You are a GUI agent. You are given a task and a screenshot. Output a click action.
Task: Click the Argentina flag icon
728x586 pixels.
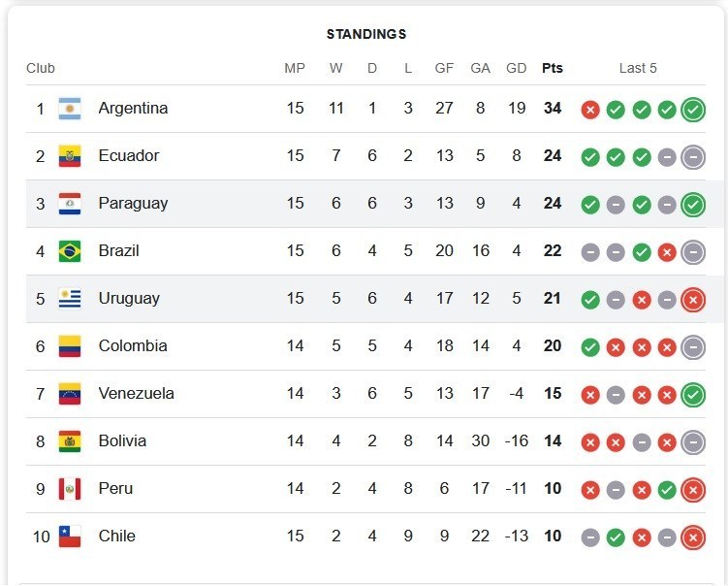pyautogui.click(x=69, y=109)
